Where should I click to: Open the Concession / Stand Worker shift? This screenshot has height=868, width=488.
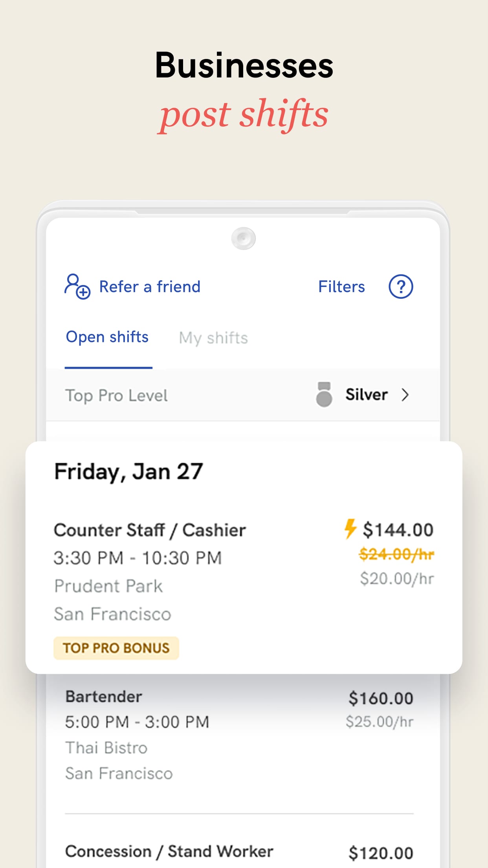click(169, 851)
